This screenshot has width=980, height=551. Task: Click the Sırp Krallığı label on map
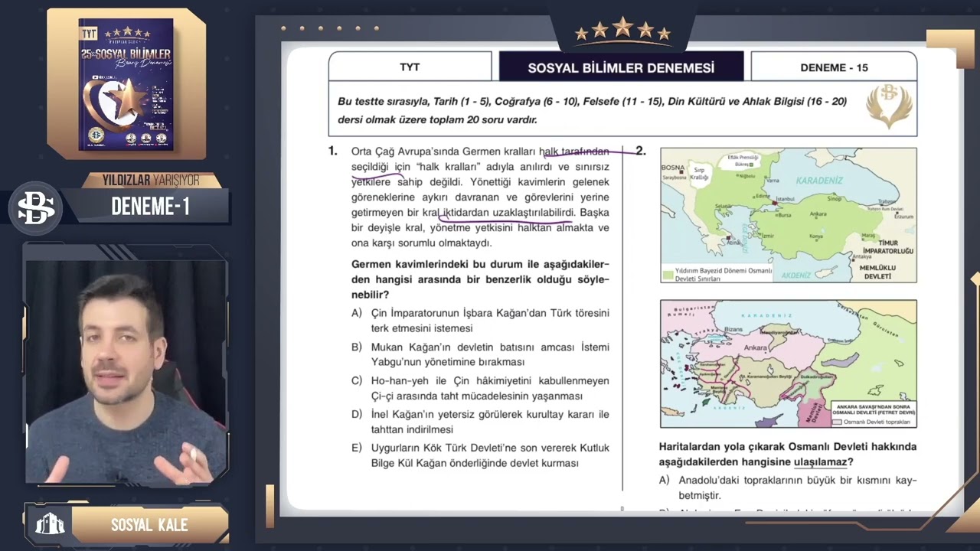(x=699, y=173)
